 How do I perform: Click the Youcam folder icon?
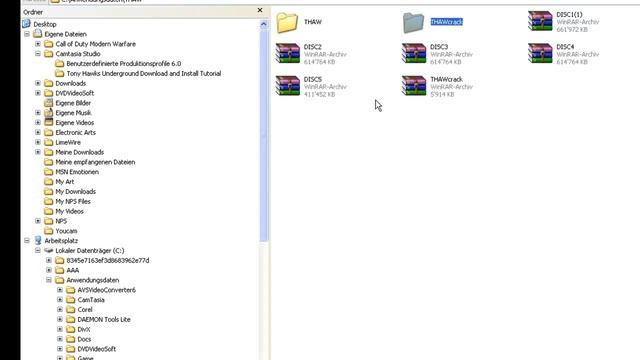pyautogui.click(x=49, y=231)
